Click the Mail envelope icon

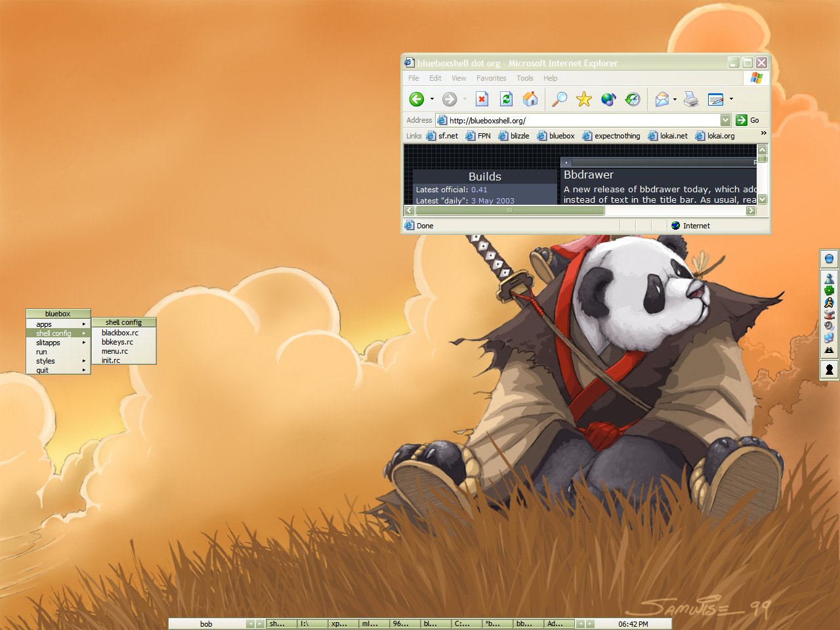[662, 99]
